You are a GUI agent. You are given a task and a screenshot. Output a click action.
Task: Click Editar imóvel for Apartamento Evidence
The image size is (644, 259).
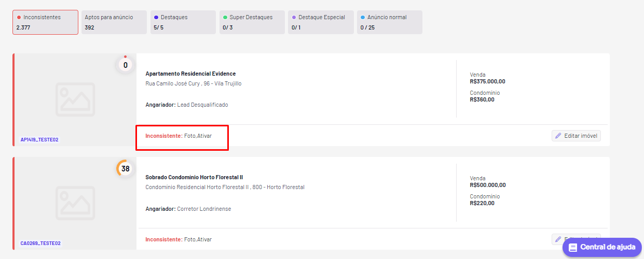pos(576,136)
